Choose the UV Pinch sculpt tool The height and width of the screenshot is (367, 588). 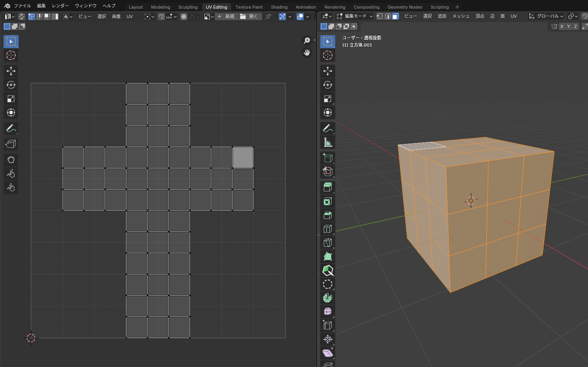click(x=11, y=187)
